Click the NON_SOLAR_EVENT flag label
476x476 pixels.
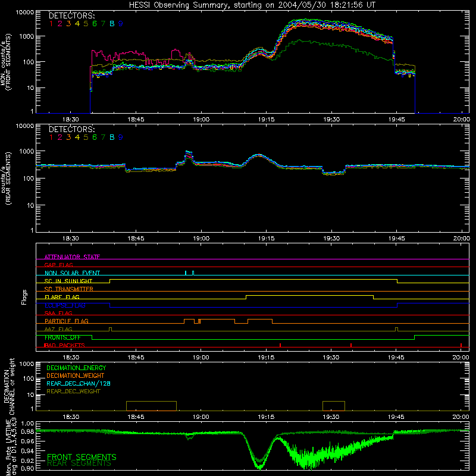pyautogui.click(x=72, y=273)
